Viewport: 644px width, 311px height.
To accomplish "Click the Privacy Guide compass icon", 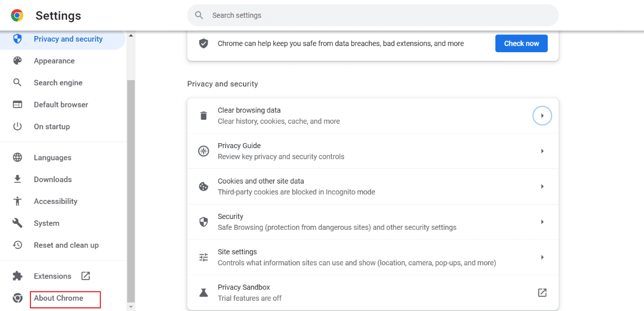I will click(204, 151).
